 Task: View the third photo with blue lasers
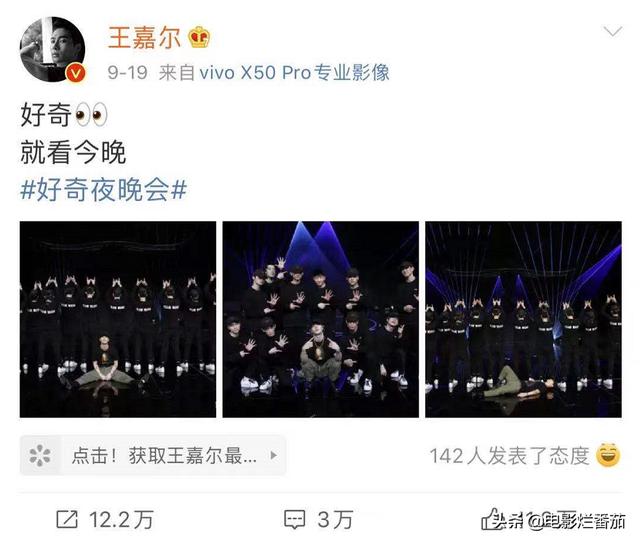coord(523,319)
